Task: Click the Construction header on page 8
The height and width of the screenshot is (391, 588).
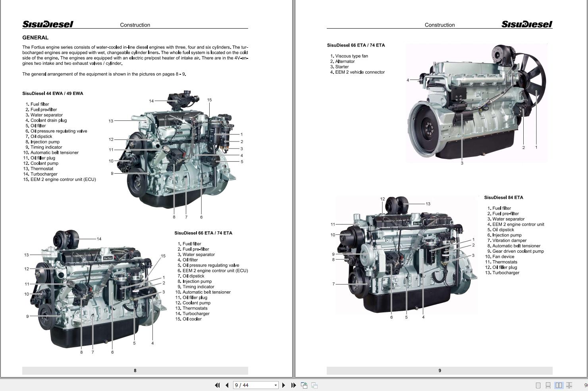Action: tap(135, 25)
